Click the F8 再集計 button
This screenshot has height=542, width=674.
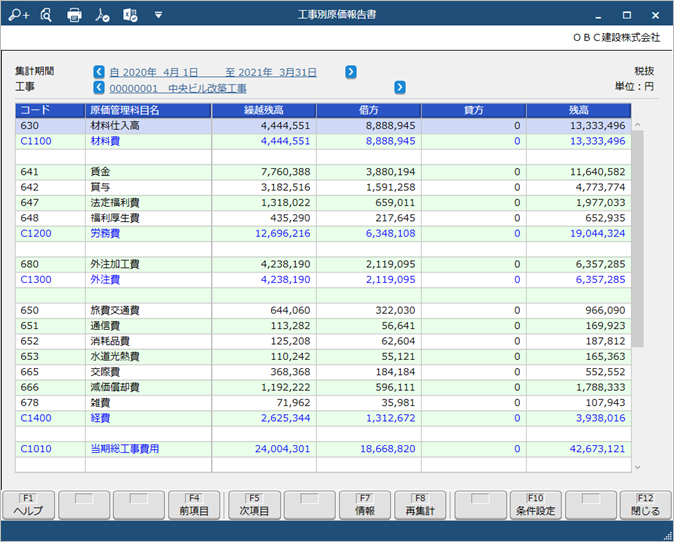[x=420, y=505]
